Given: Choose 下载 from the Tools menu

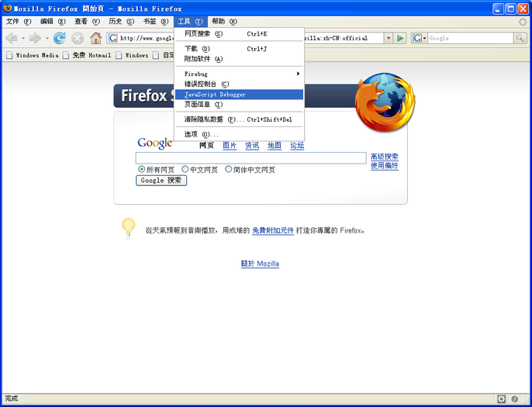Looking at the screenshot, I should pos(239,49).
